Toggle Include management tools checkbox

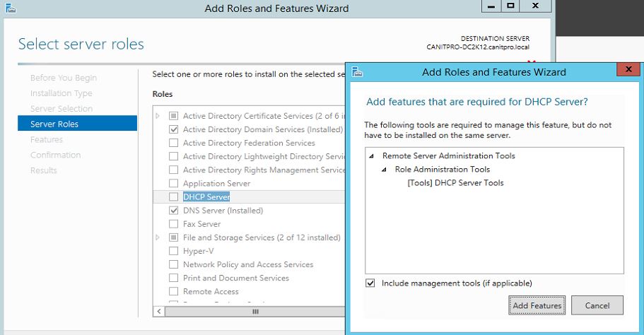371,283
